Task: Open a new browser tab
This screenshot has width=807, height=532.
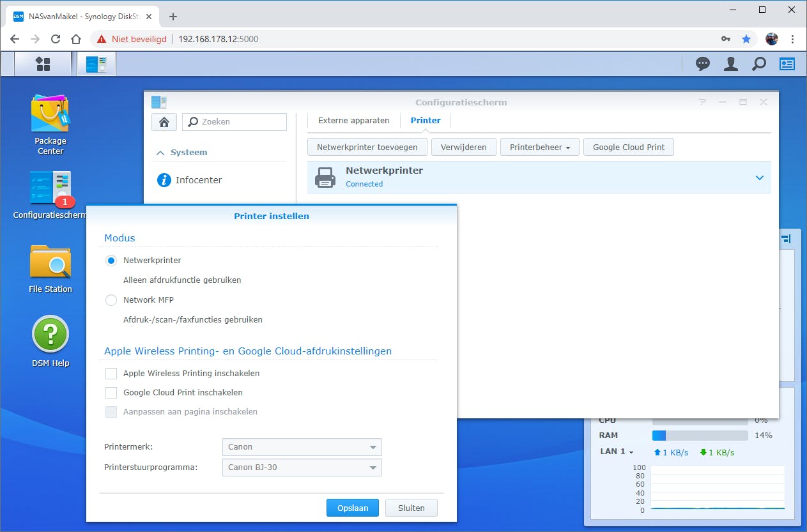Action: [x=173, y=17]
